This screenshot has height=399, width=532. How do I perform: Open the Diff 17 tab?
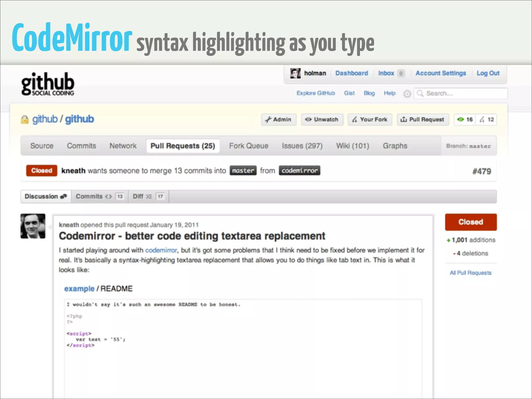(x=149, y=196)
